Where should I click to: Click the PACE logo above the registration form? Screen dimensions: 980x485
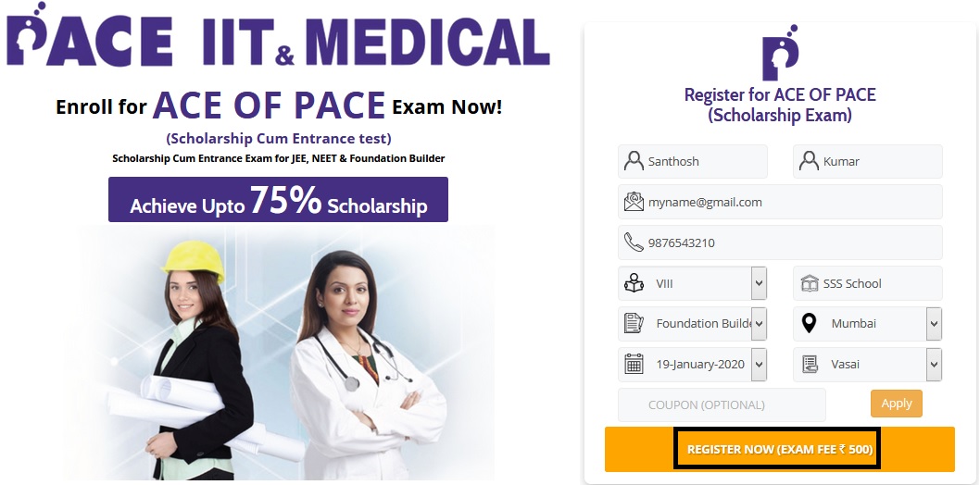[779, 57]
